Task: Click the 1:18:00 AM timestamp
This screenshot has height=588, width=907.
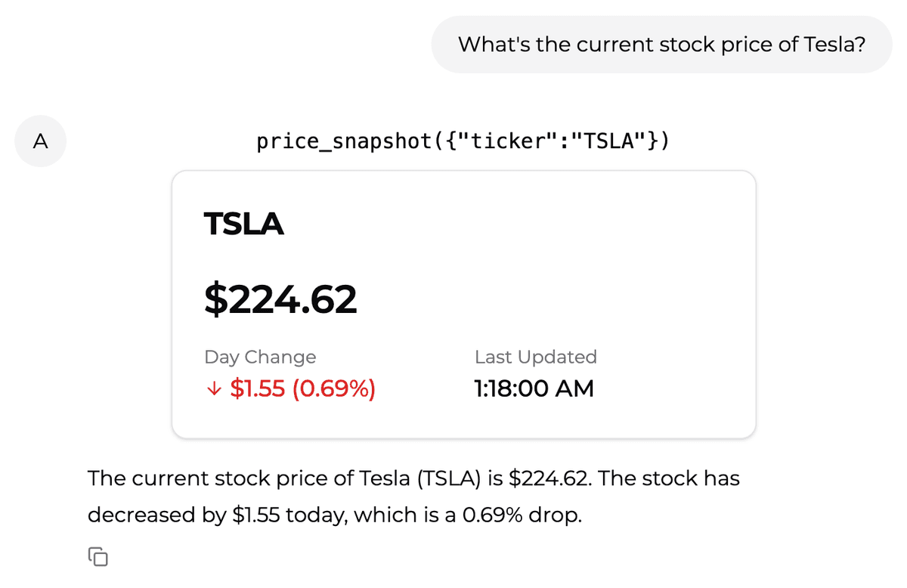Action: [x=534, y=388]
